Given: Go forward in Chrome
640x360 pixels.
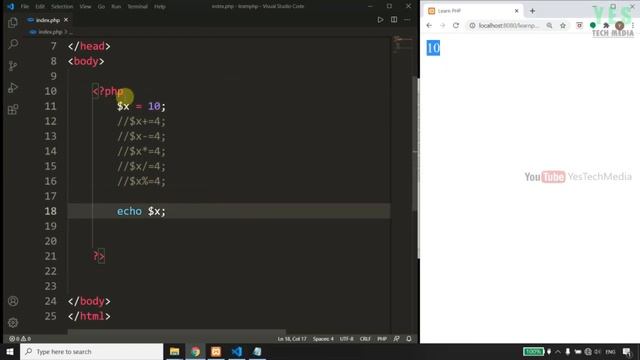Looking at the screenshot, I should (442, 25).
